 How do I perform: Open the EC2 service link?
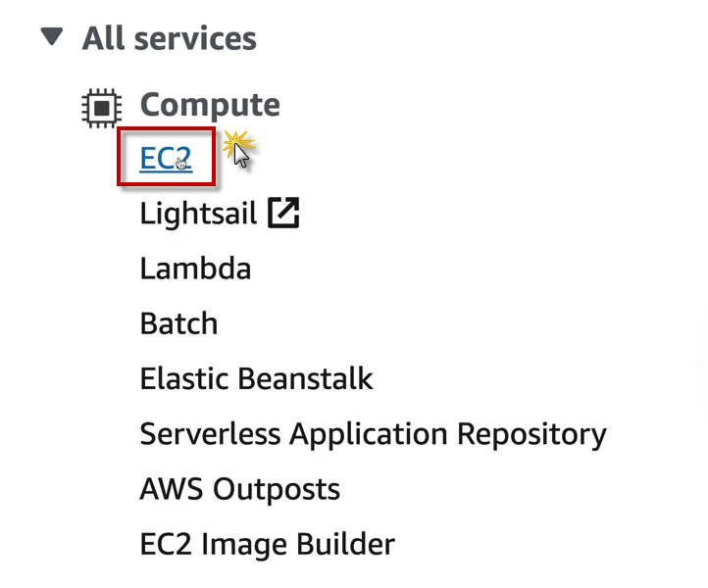pos(164,158)
